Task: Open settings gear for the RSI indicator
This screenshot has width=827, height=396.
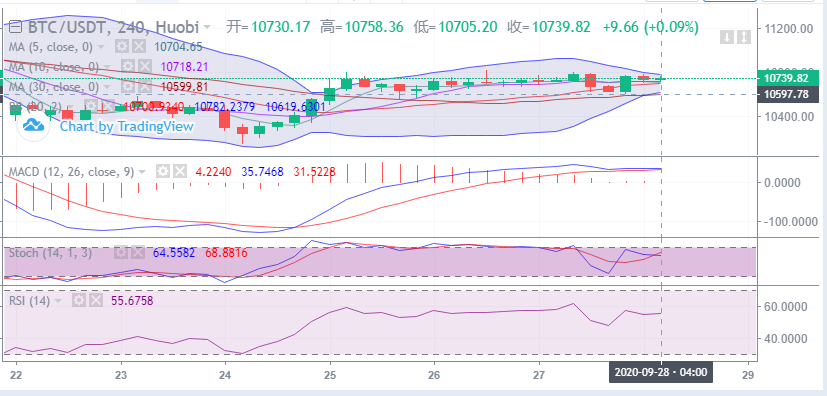Action: tap(79, 301)
